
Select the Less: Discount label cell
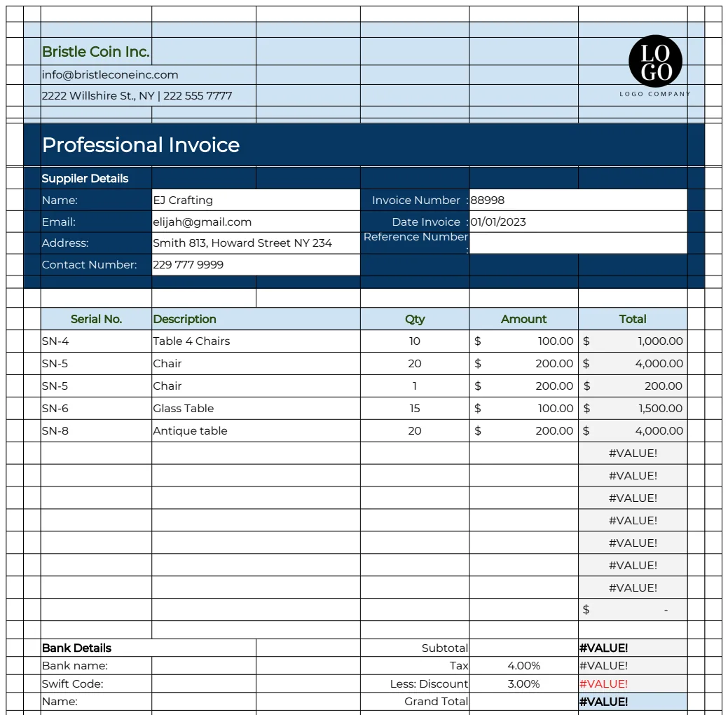pyautogui.click(x=415, y=684)
